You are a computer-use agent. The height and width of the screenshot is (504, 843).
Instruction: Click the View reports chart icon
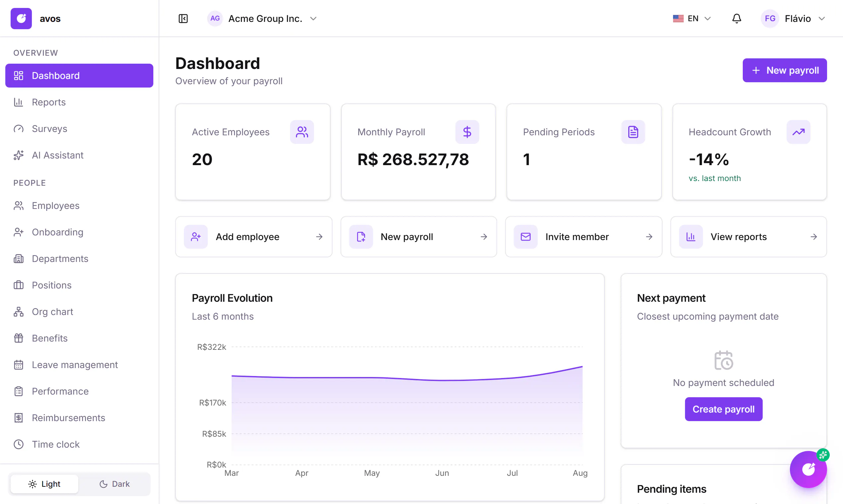691,237
